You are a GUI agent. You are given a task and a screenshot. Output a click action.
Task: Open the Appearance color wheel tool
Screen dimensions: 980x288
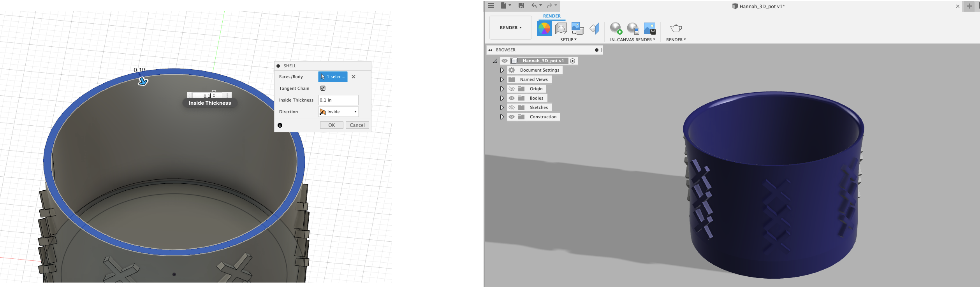coord(544,28)
